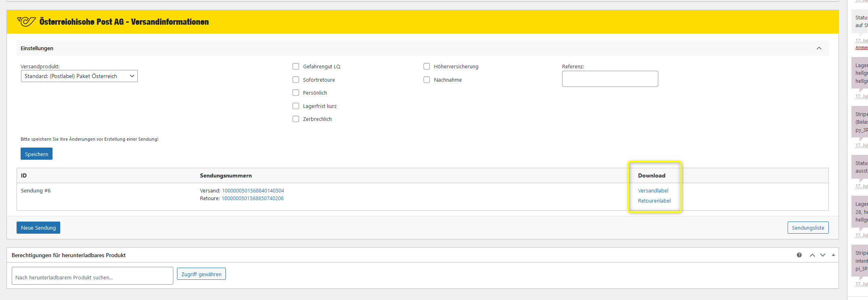Image resolution: width=868 pixels, height=300 pixels.
Task: Click the Austrian Post horn logo
Action: pyautogui.click(x=26, y=21)
